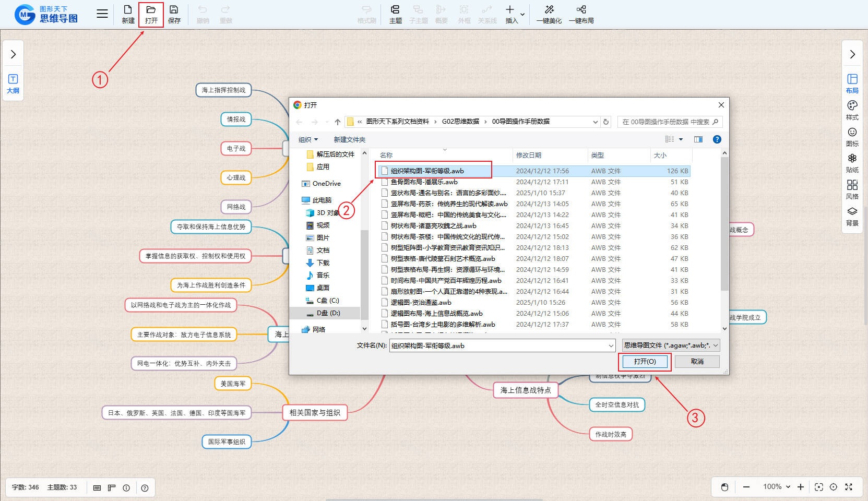Select the D: drive in navigation tree
This screenshot has height=501, width=868.
click(328, 313)
